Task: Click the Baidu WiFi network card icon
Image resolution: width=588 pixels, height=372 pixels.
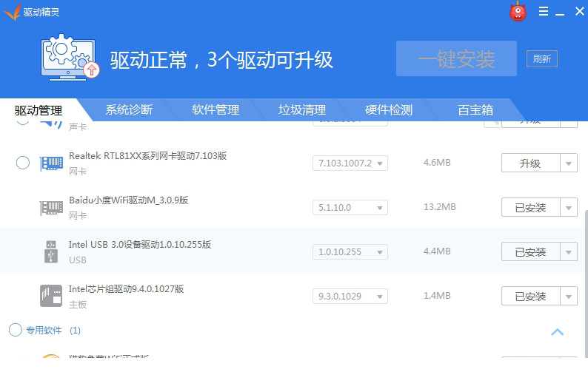Action: (51, 208)
